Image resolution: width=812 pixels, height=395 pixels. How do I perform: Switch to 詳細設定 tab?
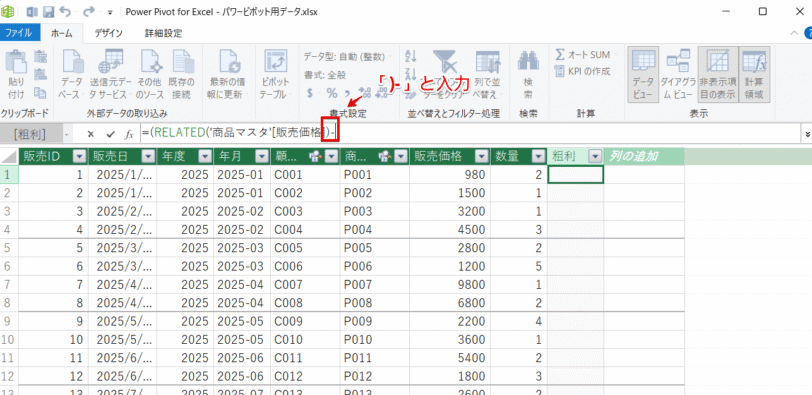(163, 33)
